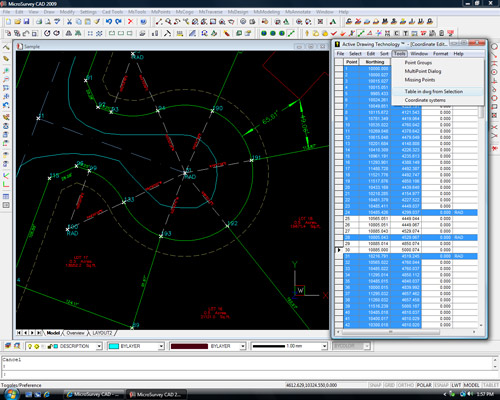
Task: Click the red check mark icon
Action: click(x=334, y=33)
